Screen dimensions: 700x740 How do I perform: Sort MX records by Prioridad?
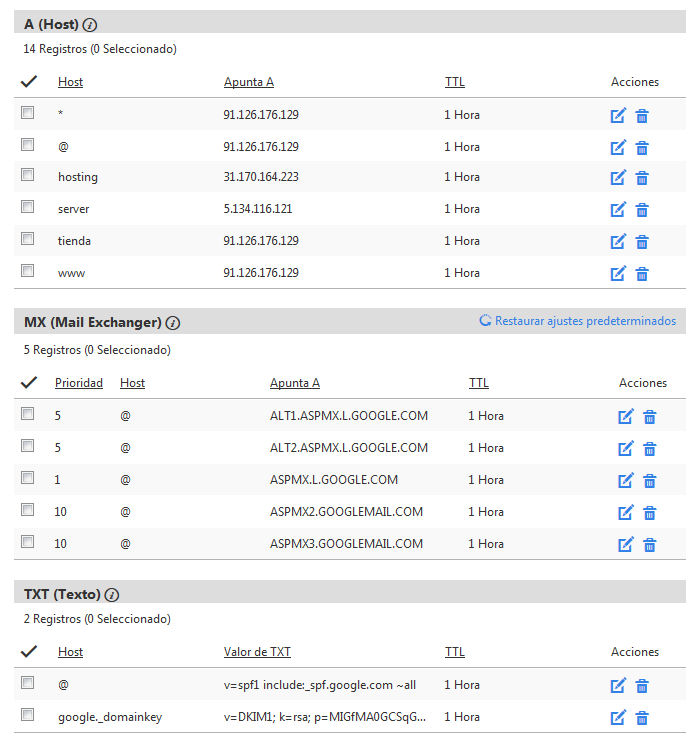(x=79, y=383)
